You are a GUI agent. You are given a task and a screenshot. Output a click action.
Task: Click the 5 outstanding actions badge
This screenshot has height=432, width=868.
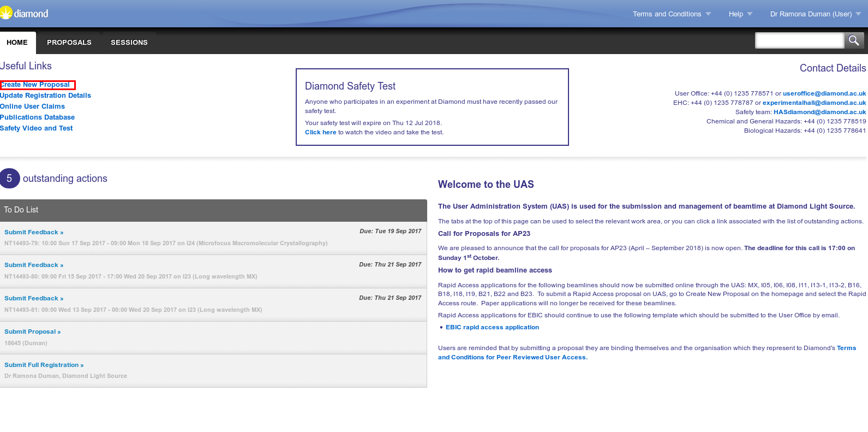point(9,179)
